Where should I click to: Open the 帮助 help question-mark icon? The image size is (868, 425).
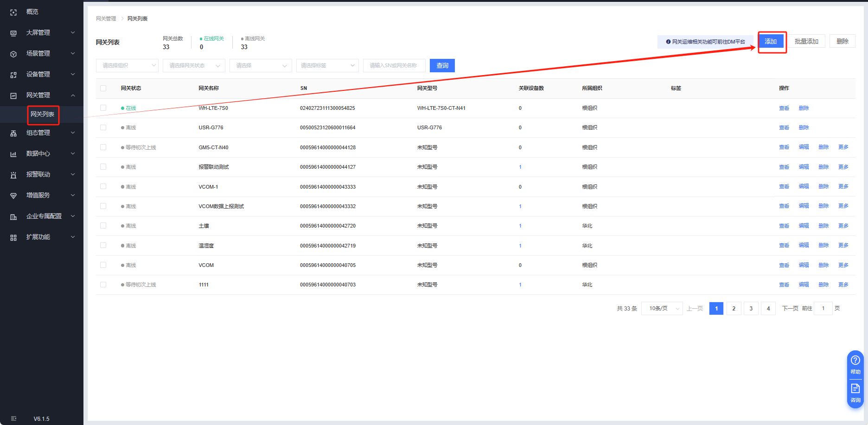[x=855, y=360]
